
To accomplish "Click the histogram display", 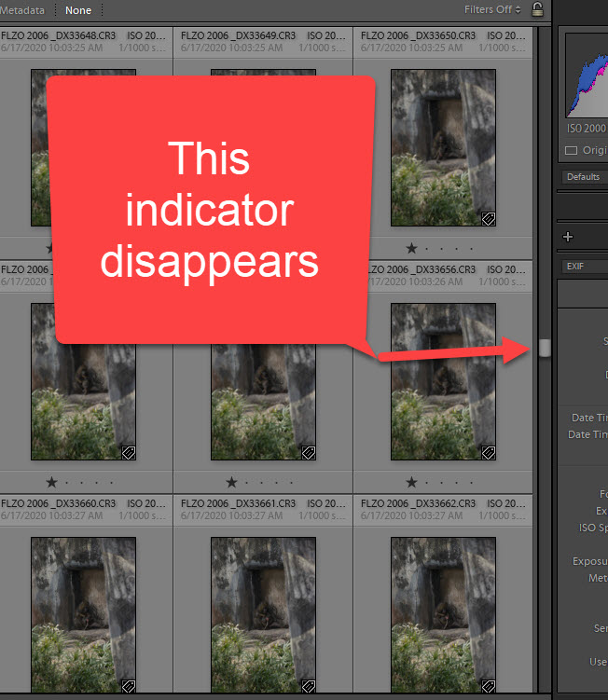I will (587, 75).
